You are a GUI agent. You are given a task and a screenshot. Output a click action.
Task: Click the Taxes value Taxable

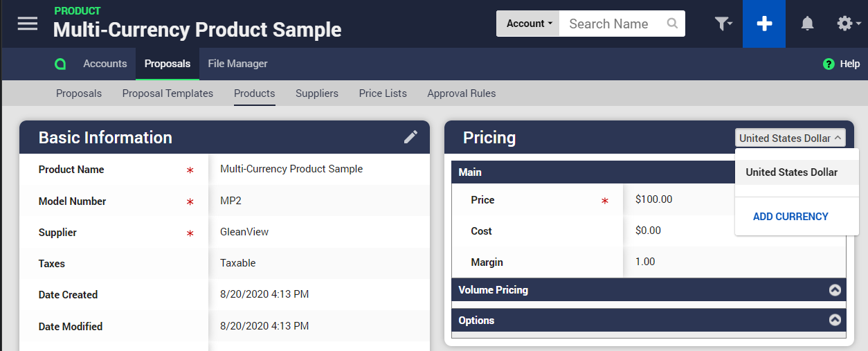[238, 263]
